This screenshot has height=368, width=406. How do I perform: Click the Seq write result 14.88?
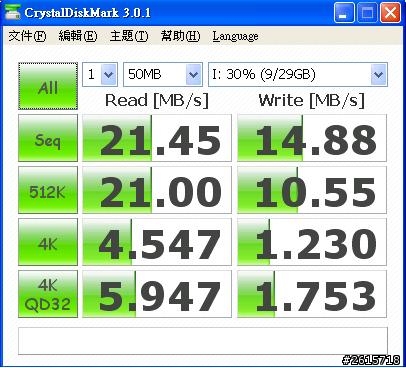click(312, 138)
